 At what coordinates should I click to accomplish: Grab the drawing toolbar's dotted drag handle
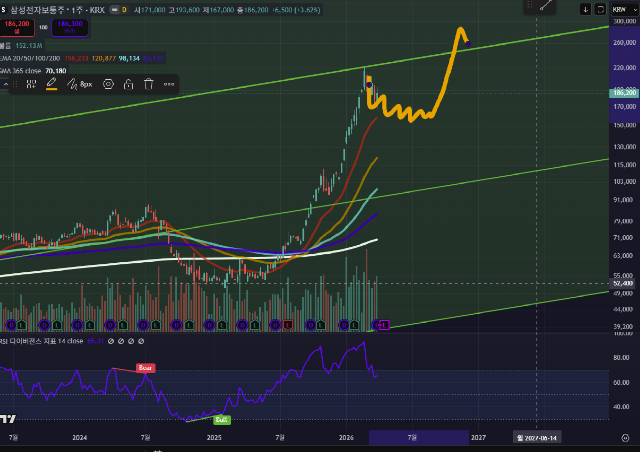coord(15,85)
